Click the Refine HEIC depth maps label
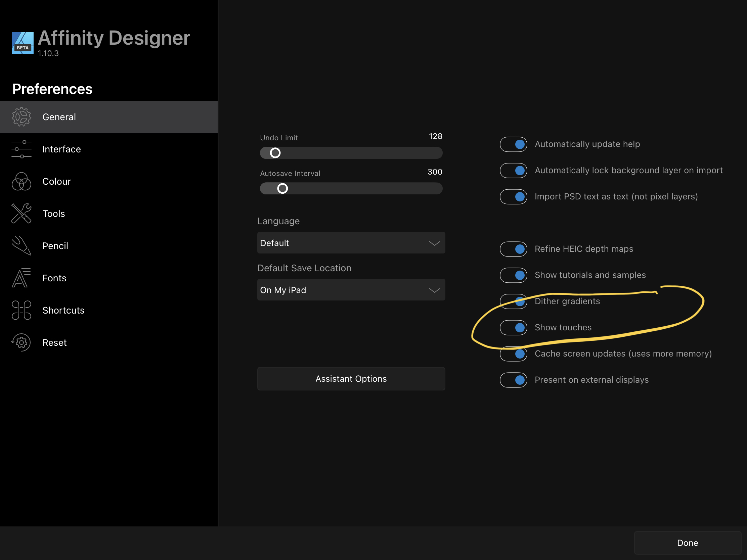This screenshot has width=747, height=560. tap(584, 249)
